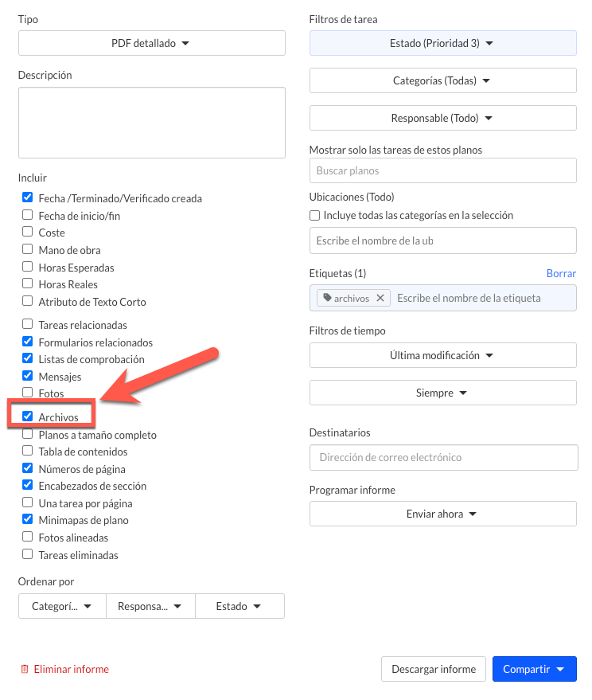Click the arrow on the Compartir button

[x=560, y=669]
